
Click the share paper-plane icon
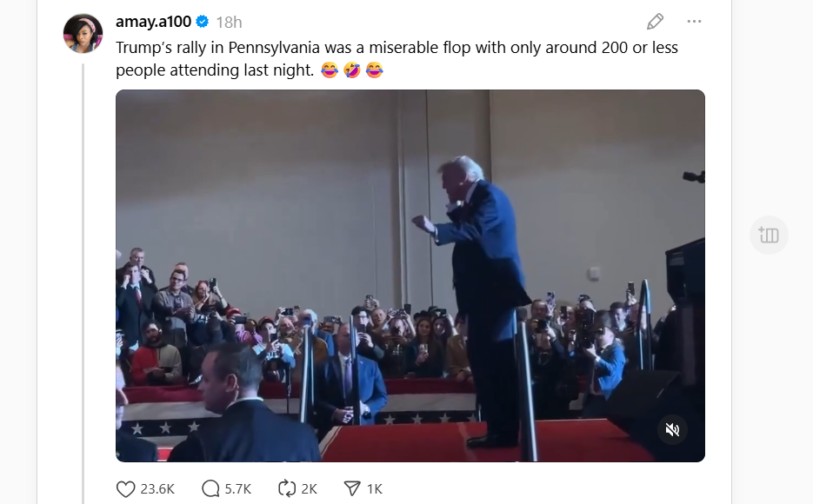tap(352, 488)
